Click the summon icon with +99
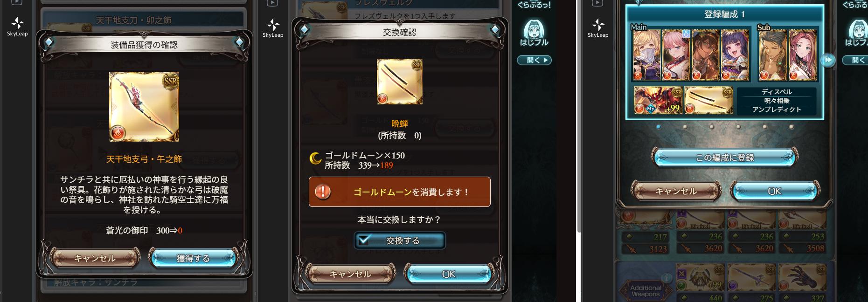The width and height of the screenshot is (868, 302). (x=658, y=101)
